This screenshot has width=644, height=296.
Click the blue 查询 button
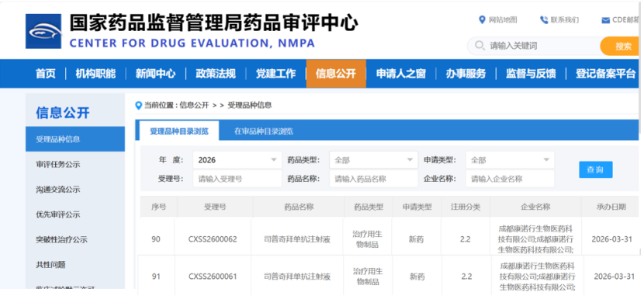pyautogui.click(x=596, y=169)
